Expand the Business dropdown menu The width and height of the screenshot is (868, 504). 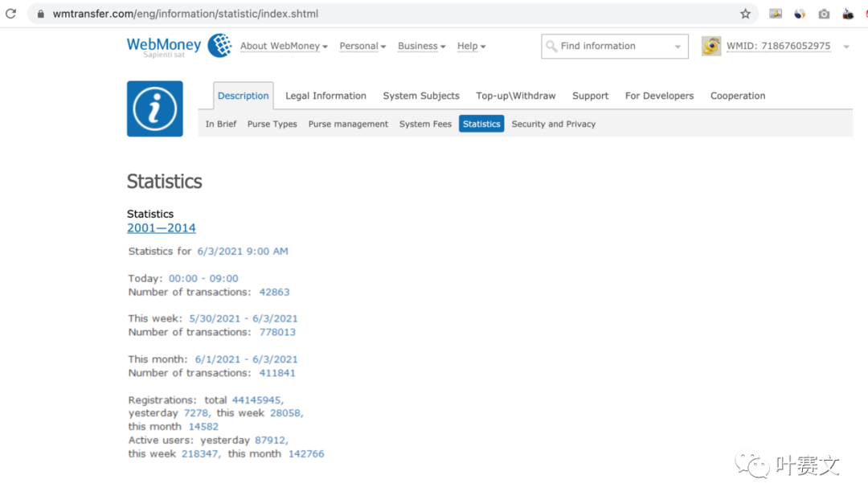421,47
